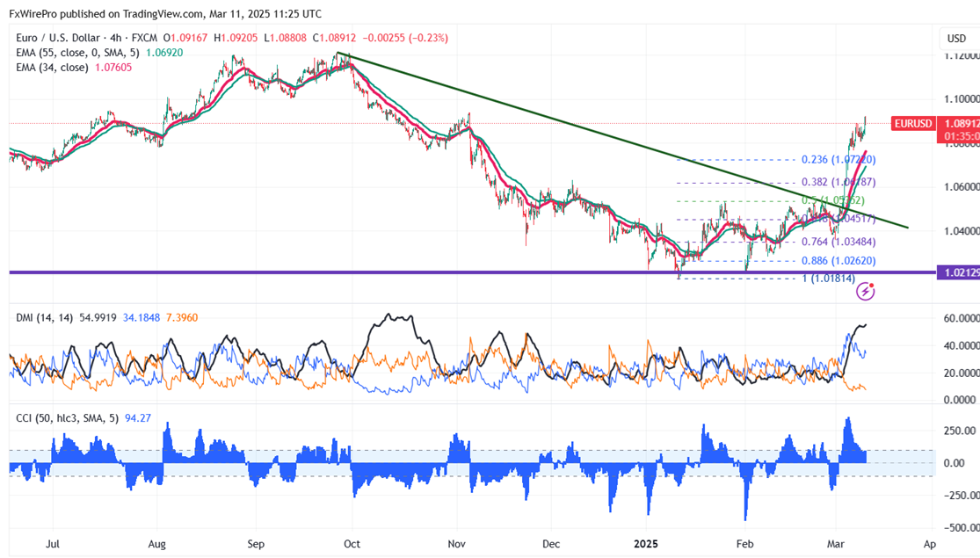
Task: Click the Sep label on time axis
Action: pos(256,544)
